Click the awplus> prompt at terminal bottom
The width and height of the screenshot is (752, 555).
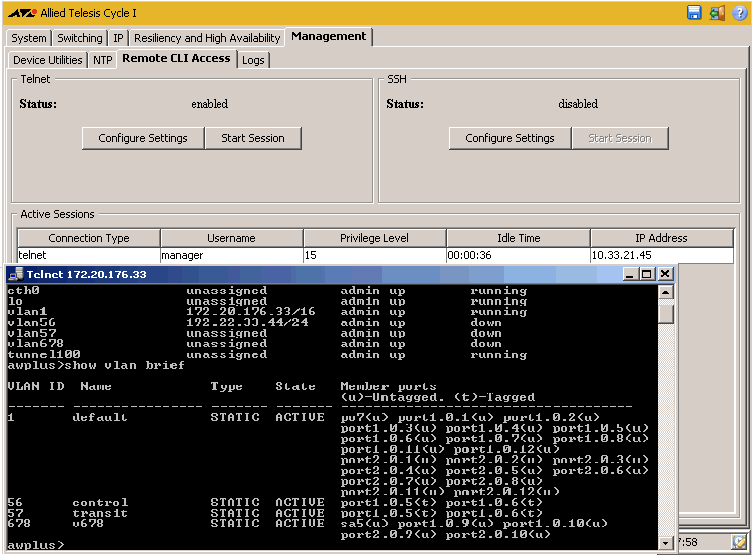[x=35, y=545]
